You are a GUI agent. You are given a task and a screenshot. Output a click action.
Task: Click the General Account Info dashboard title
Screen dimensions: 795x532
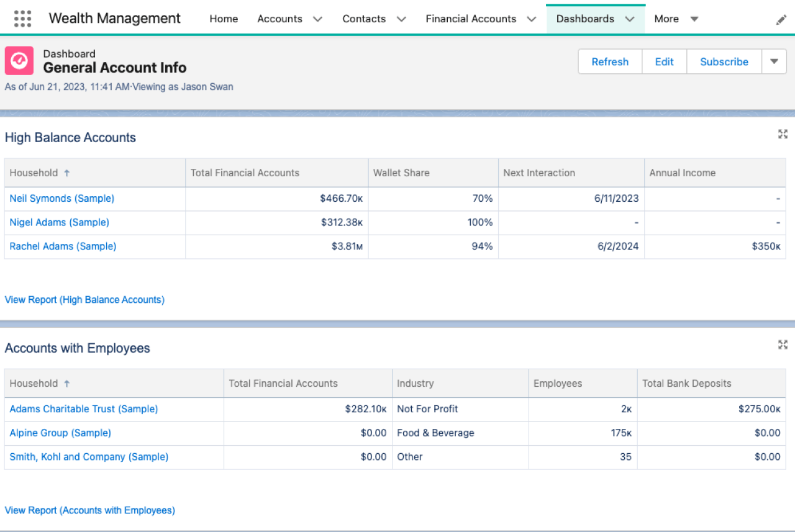115,68
